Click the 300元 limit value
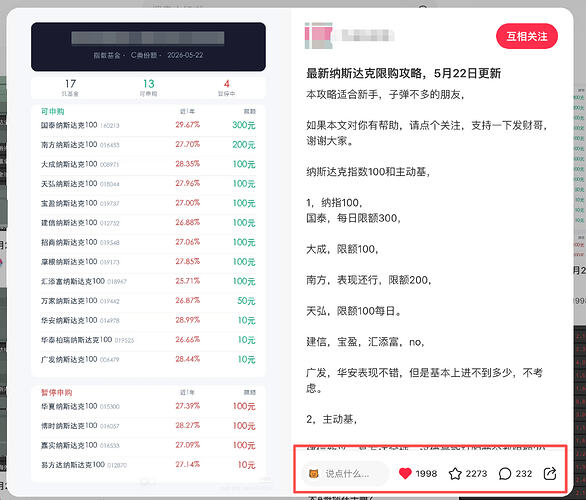The image size is (586, 500). point(244,125)
